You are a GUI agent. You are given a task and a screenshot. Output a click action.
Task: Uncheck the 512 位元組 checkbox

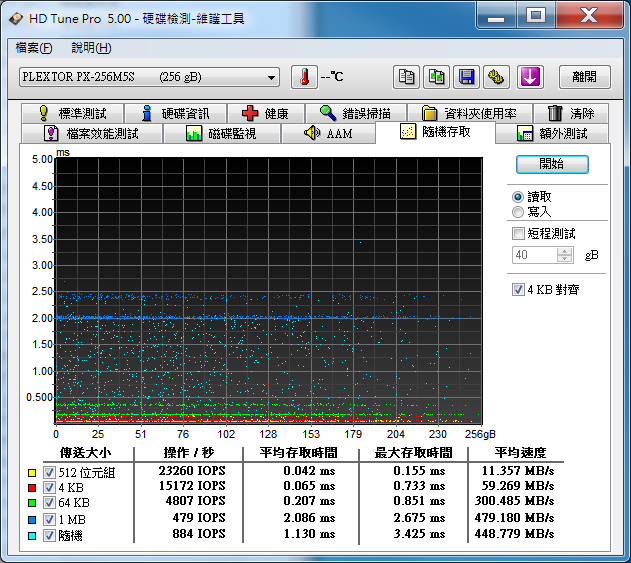tap(49, 472)
